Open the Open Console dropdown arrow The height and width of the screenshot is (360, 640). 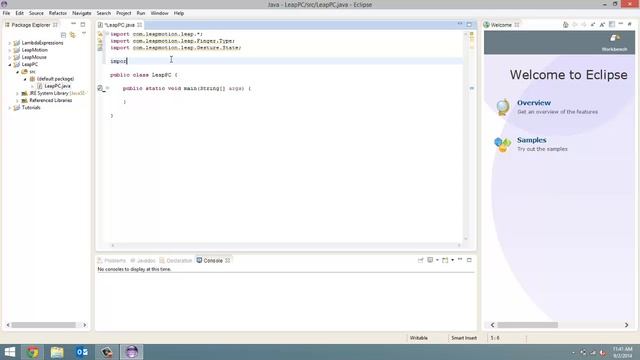tap(452, 260)
